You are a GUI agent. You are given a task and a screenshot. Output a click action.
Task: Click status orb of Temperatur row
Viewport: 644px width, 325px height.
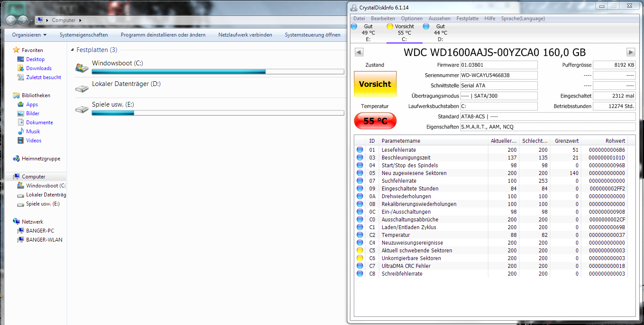[360, 235]
